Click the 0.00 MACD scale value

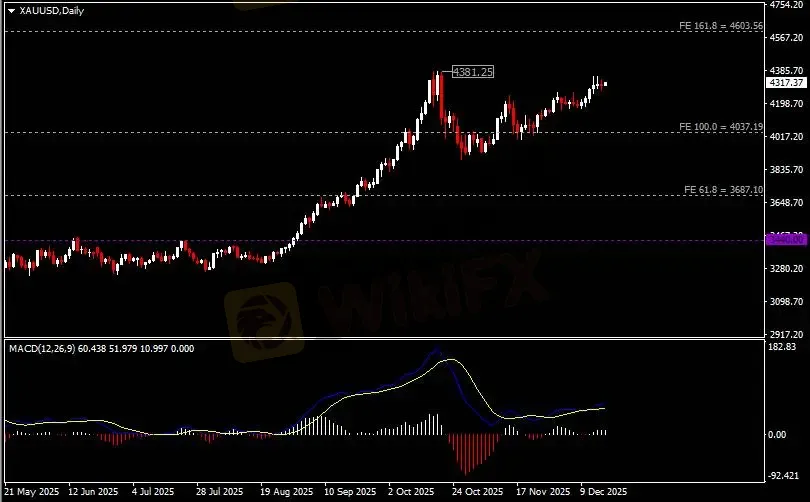click(x=777, y=435)
